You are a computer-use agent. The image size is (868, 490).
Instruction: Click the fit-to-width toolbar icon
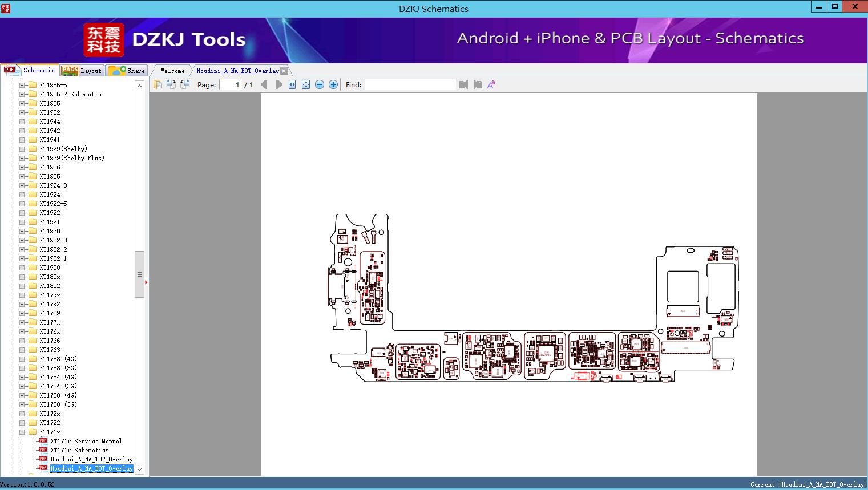[x=292, y=84]
